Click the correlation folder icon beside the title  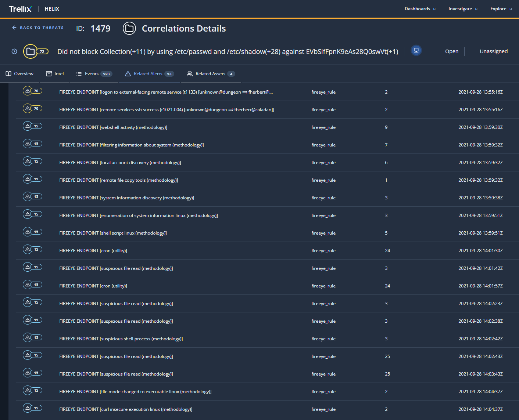129,28
